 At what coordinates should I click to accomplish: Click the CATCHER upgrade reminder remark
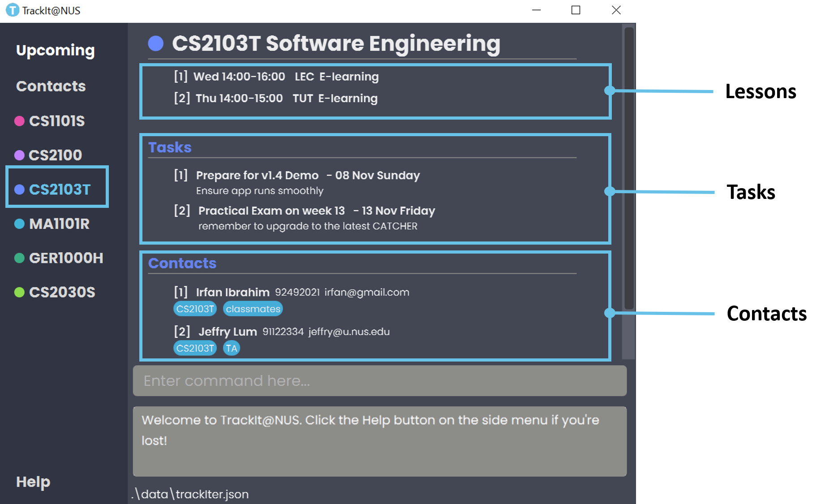308,226
